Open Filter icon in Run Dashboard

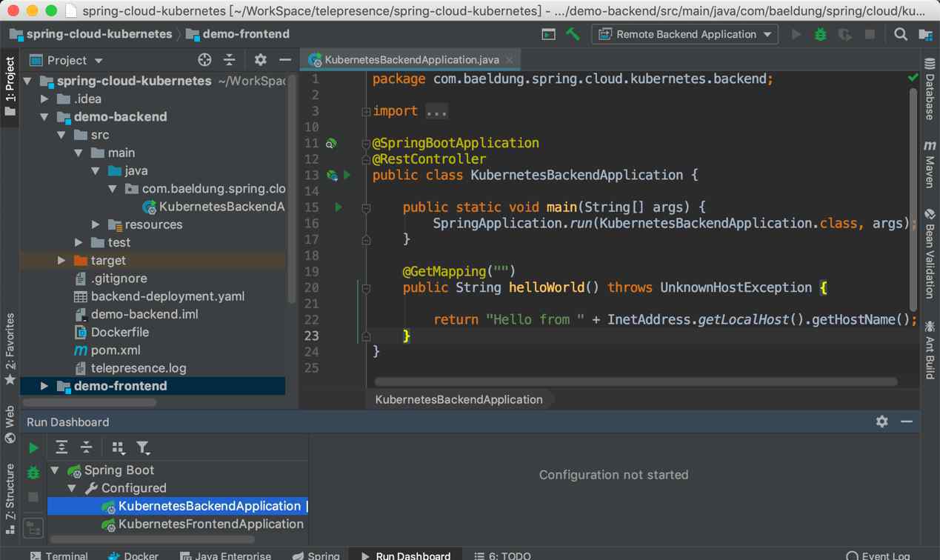click(x=142, y=447)
